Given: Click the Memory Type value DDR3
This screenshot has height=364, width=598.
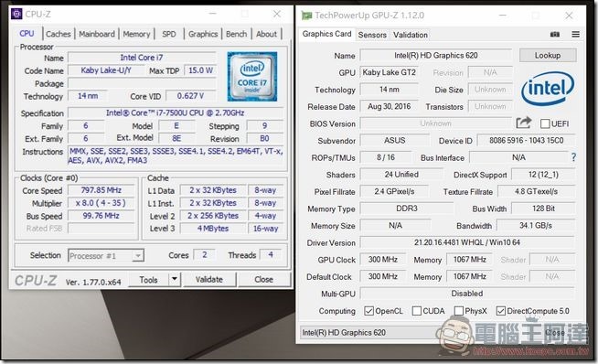Looking at the screenshot, I should click(x=407, y=209).
